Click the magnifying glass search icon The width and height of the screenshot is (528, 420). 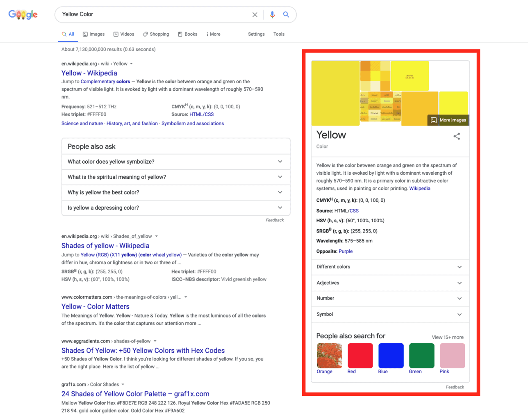286,14
